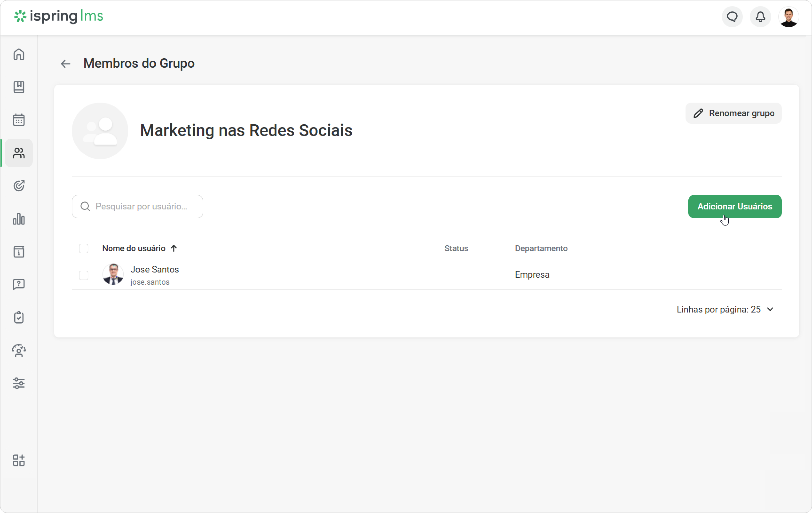Select the Users group sidebar icon
The height and width of the screenshot is (513, 812).
[x=19, y=153]
